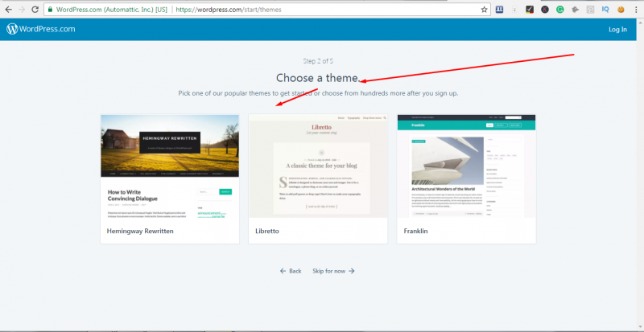Click the WordPress.com logo
This screenshot has width=644, height=332.
point(41,29)
